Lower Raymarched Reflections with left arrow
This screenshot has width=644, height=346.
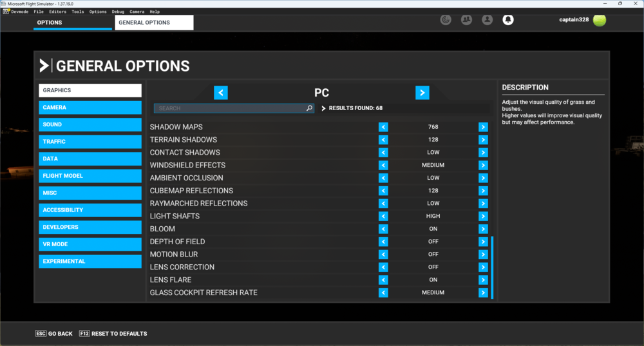[x=383, y=204]
